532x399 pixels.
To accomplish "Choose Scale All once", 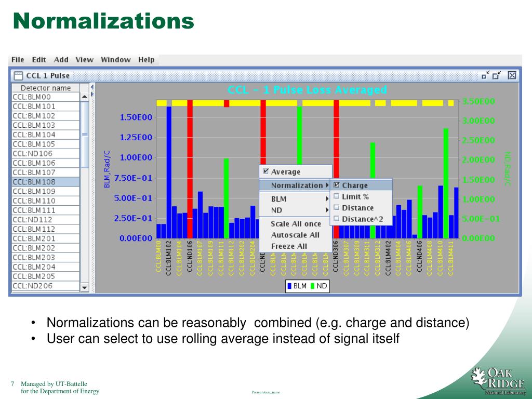I will pos(296,223).
